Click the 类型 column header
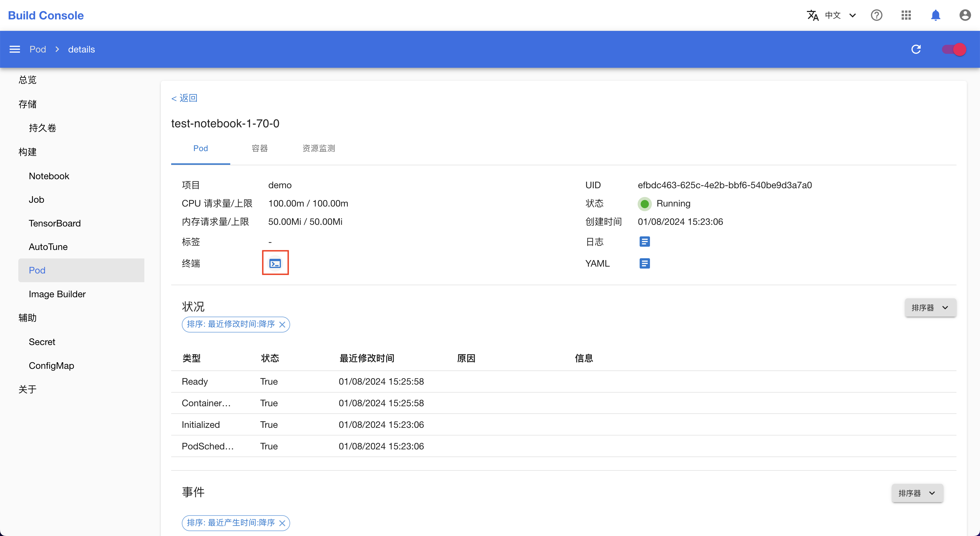Image resolution: width=980 pixels, height=536 pixels. click(191, 358)
